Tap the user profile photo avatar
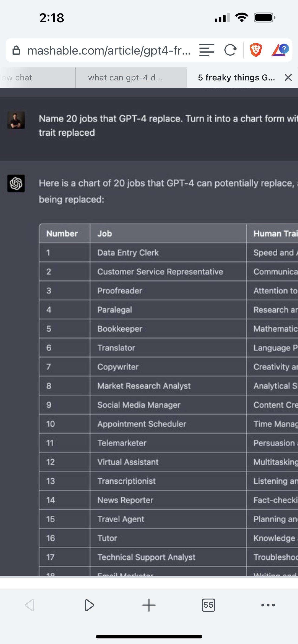Image resolution: width=298 pixels, height=644 pixels. 16,120
